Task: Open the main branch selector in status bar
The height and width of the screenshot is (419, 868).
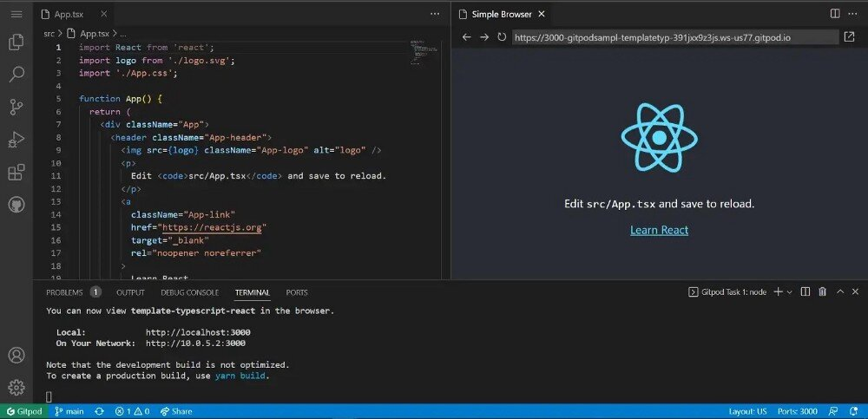Action: point(69,411)
